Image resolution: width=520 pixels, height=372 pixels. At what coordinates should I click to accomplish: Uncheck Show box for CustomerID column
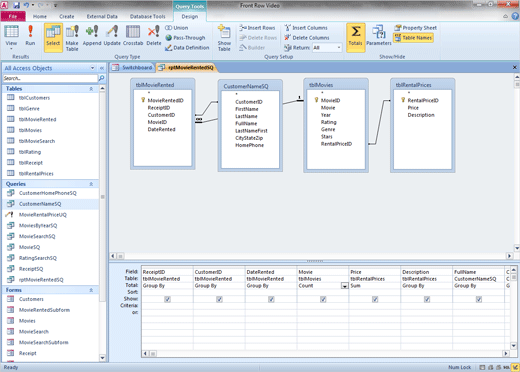tap(219, 299)
